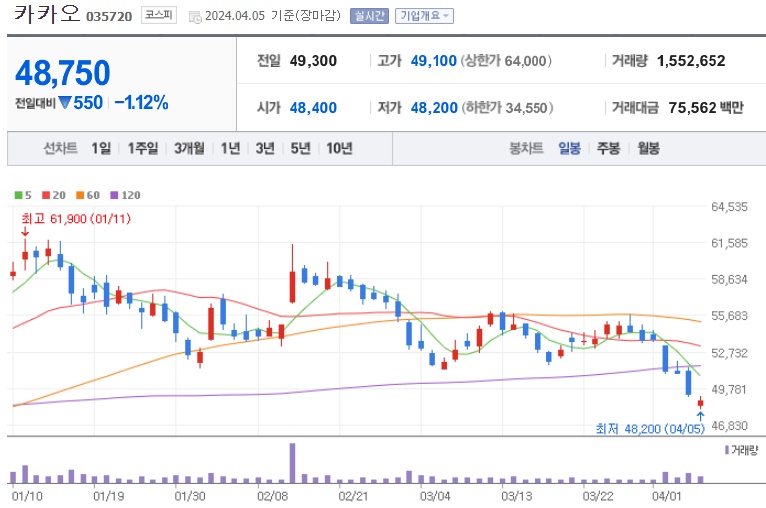Click the 04/01 date axis label
Screen dimensions: 766x508
point(666,496)
